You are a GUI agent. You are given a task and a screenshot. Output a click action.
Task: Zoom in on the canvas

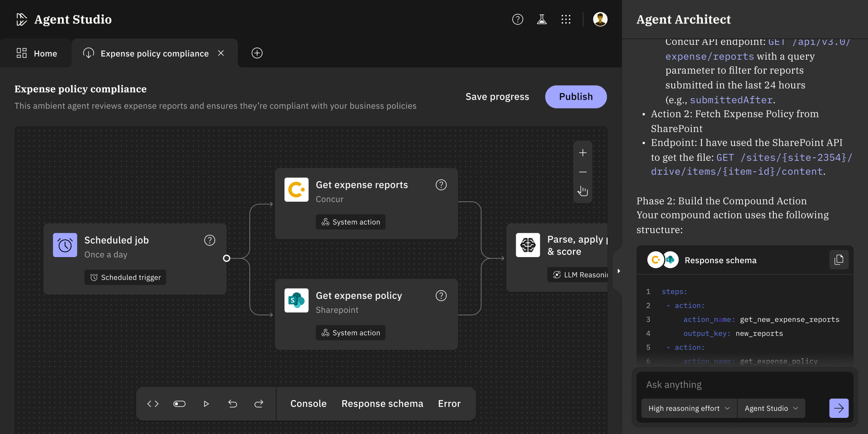coord(583,153)
